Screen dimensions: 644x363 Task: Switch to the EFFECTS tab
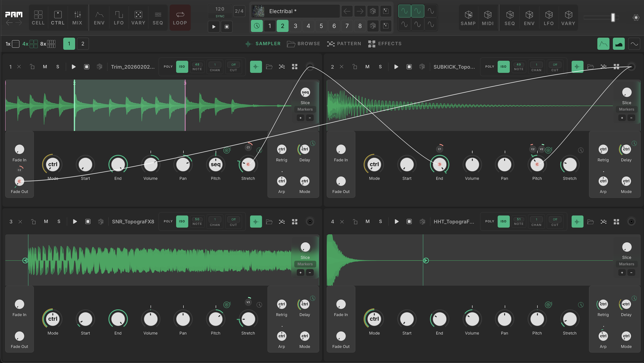click(385, 44)
